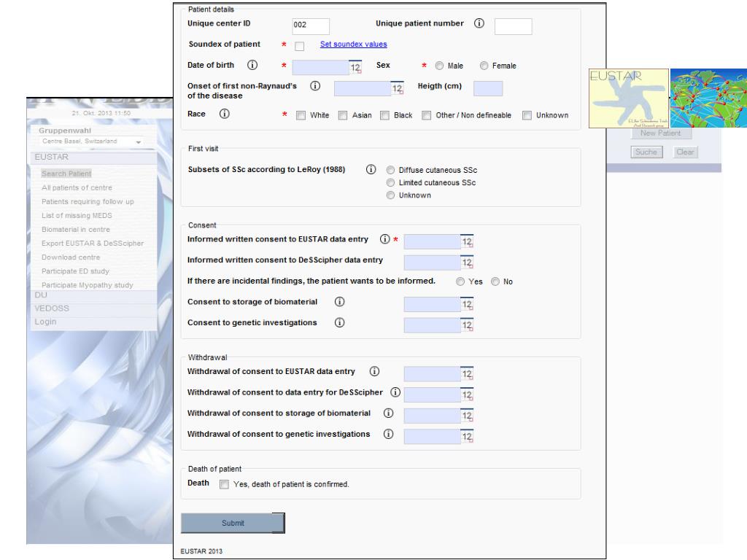The width and height of the screenshot is (747, 560).
Task: Open calendar for Consent to genetic investigations
Action: 467,325
